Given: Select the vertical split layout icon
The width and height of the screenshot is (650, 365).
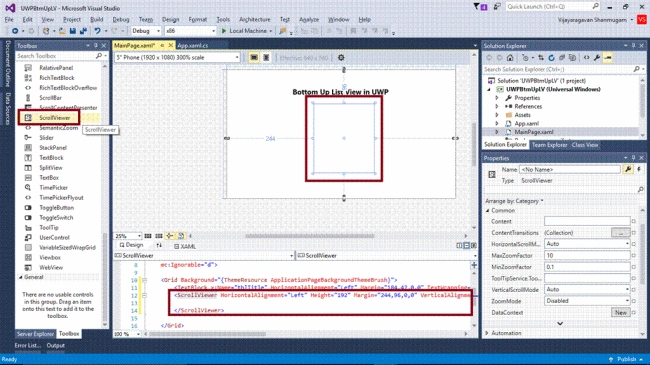Looking at the screenshot, I should [459, 246].
